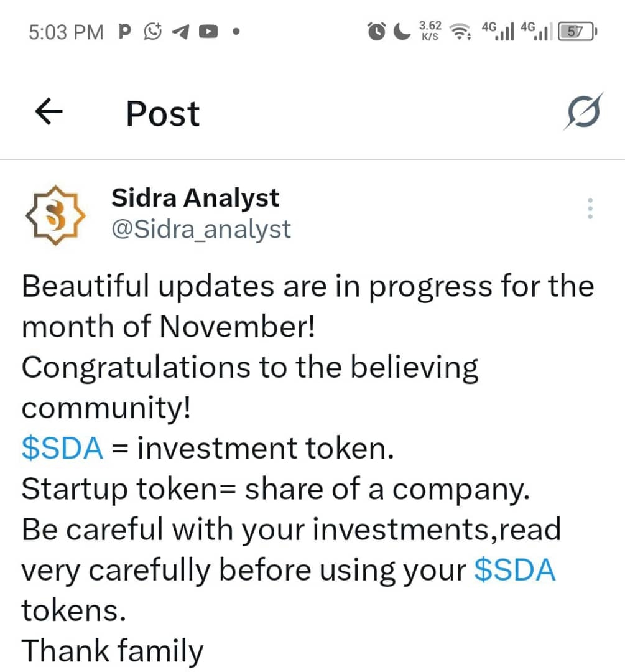Tap the "Post" header title
The image size is (625, 672).
point(163,113)
